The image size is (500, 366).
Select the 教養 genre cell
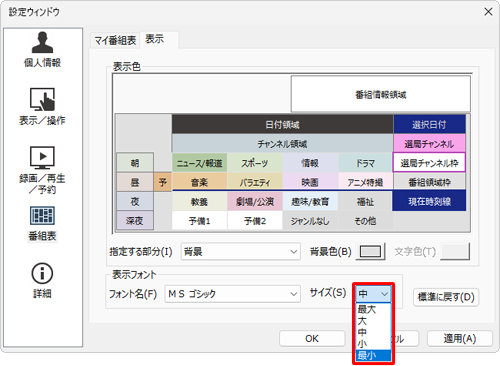(199, 201)
